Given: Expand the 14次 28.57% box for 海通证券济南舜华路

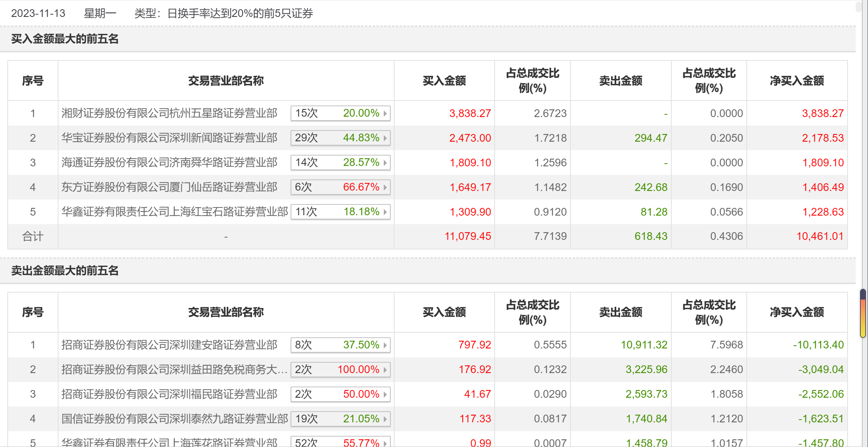Looking at the screenshot, I should pyautogui.click(x=340, y=162).
